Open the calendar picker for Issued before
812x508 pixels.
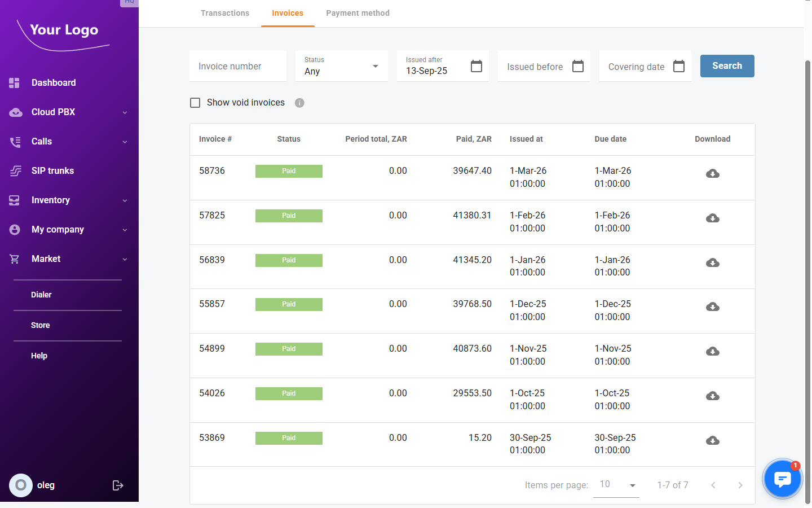[577, 66]
